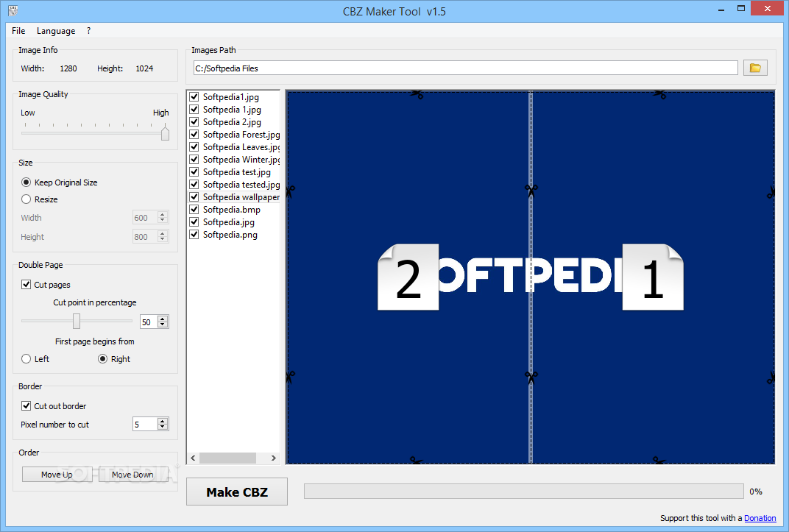The height and width of the screenshot is (532, 789).
Task: Maximize the CBZ Maker Tool window
Action: click(x=740, y=8)
